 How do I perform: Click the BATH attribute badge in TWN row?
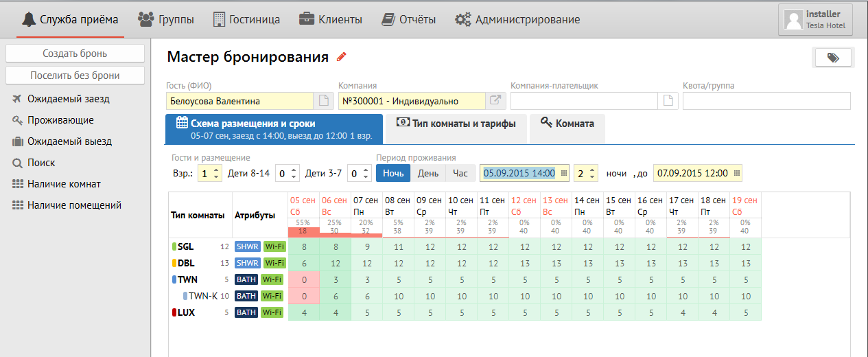coord(247,279)
